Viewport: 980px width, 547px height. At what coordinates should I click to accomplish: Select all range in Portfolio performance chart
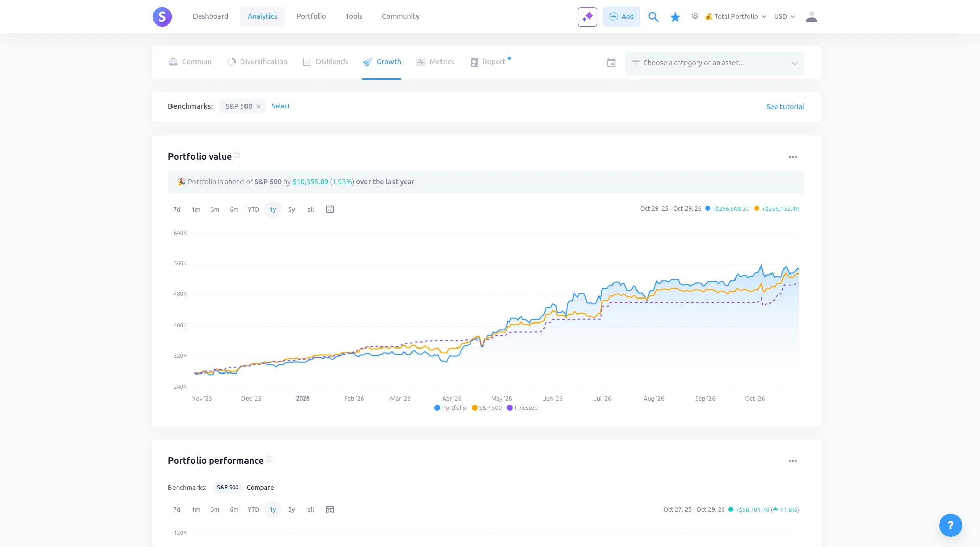click(x=311, y=510)
